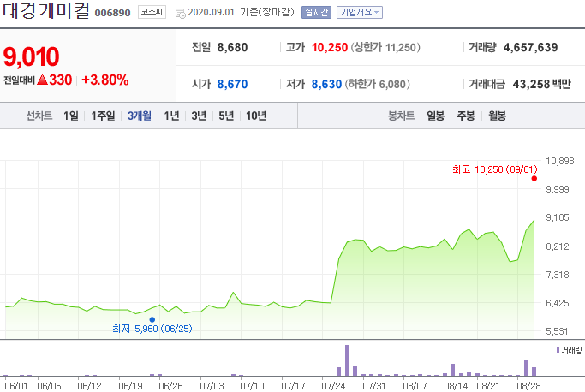
Task: Click the 08/28 date label
Action: tap(528, 386)
